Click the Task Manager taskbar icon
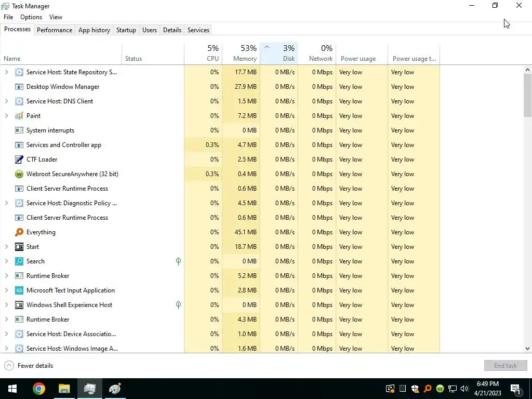 (x=89, y=389)
